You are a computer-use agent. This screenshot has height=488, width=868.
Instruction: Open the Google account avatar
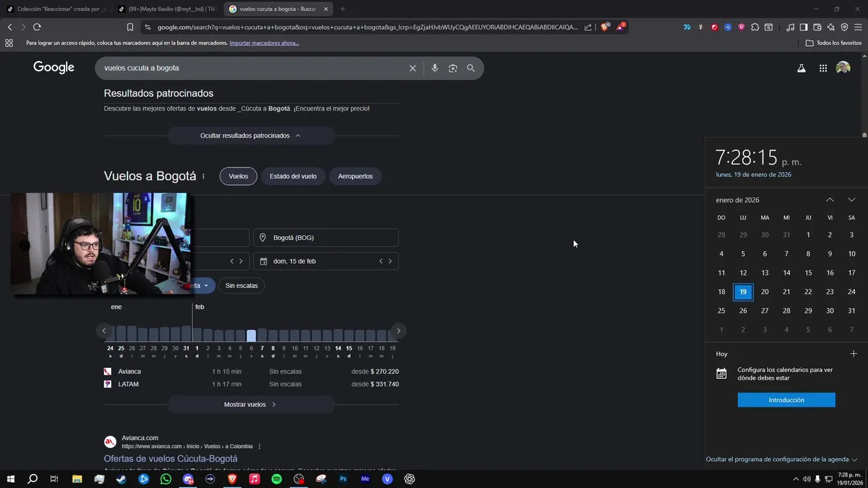coord(843,68)
